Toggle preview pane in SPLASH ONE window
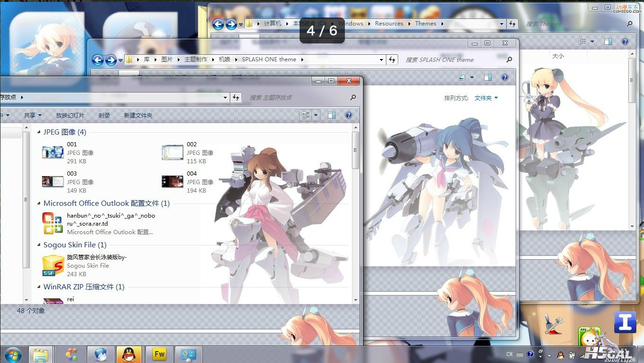 click(x=488, y=77)
